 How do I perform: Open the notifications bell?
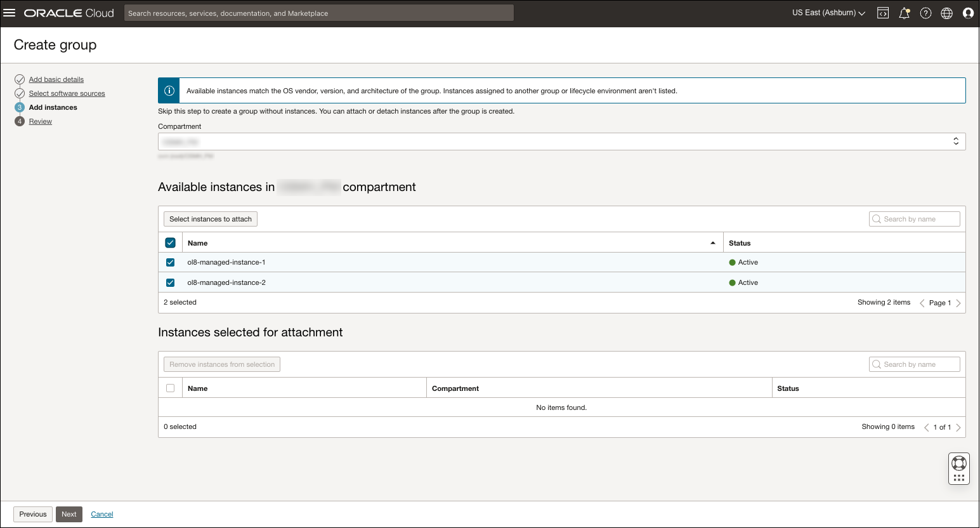coord(904,13)
